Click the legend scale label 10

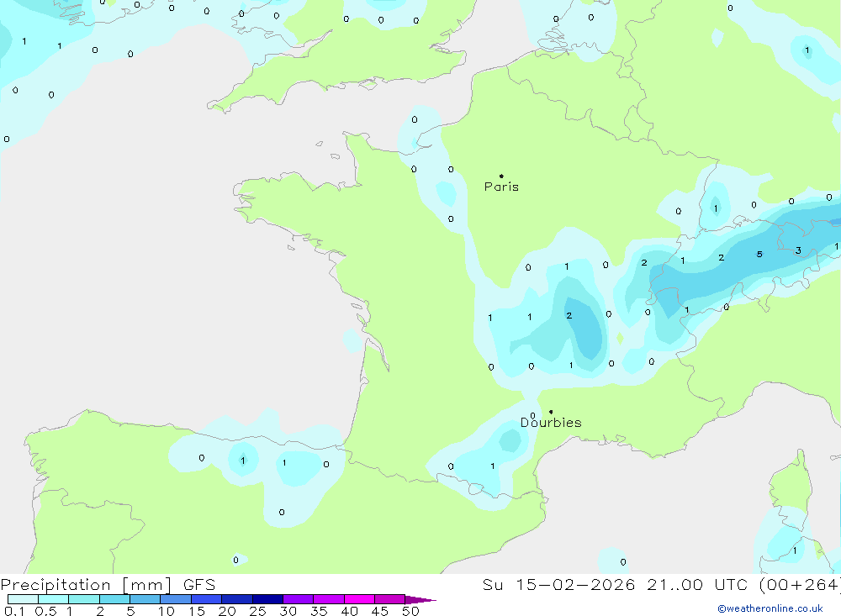pos(167,611)
